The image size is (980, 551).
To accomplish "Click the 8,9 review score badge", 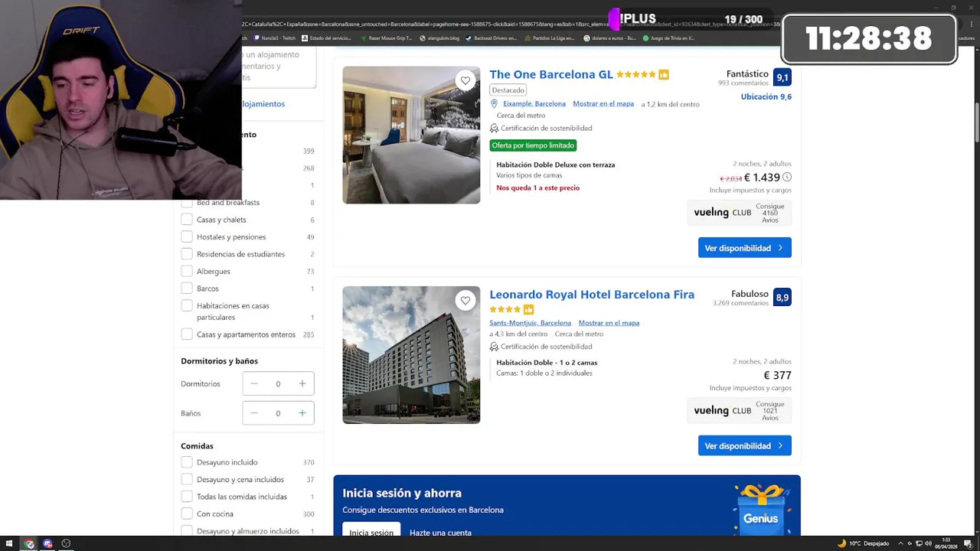I will click(782, 297).
